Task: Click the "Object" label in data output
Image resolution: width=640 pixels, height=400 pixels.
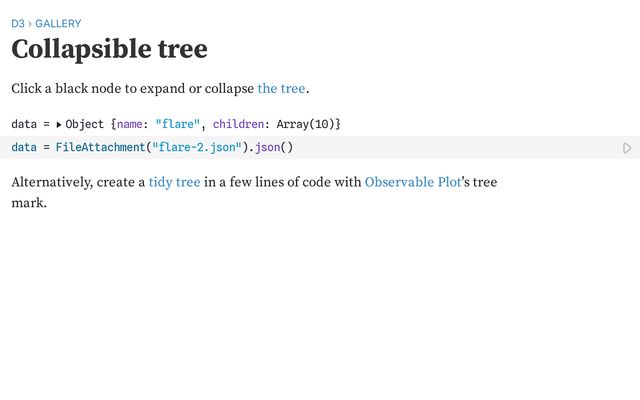Action: click(x=85, y=124)
